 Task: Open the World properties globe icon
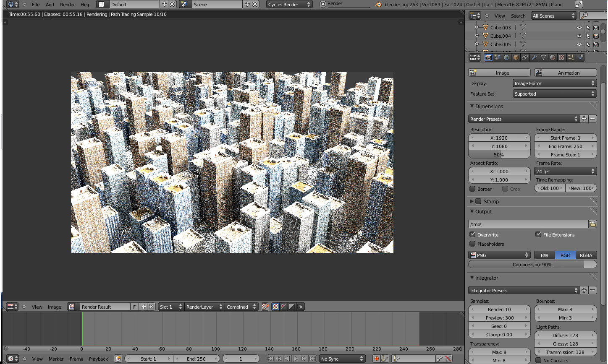pos(506,57)
